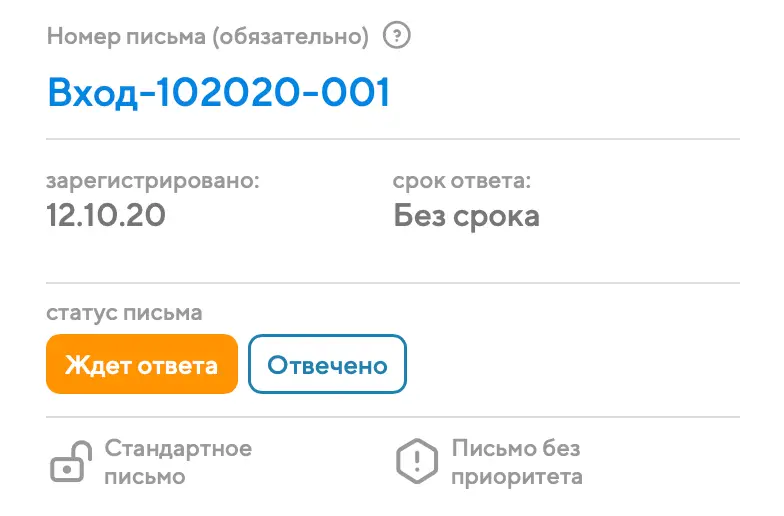Image resolution: width=784 pixels, height=516 pixels.
Task: Click the divider line below the status buttons
Action: [392, 416]
